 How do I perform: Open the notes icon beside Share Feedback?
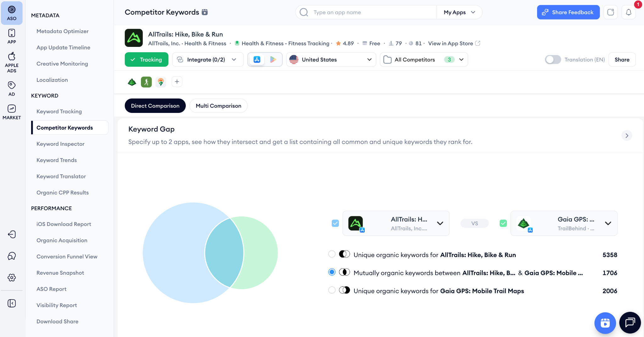tap(611, 12)
